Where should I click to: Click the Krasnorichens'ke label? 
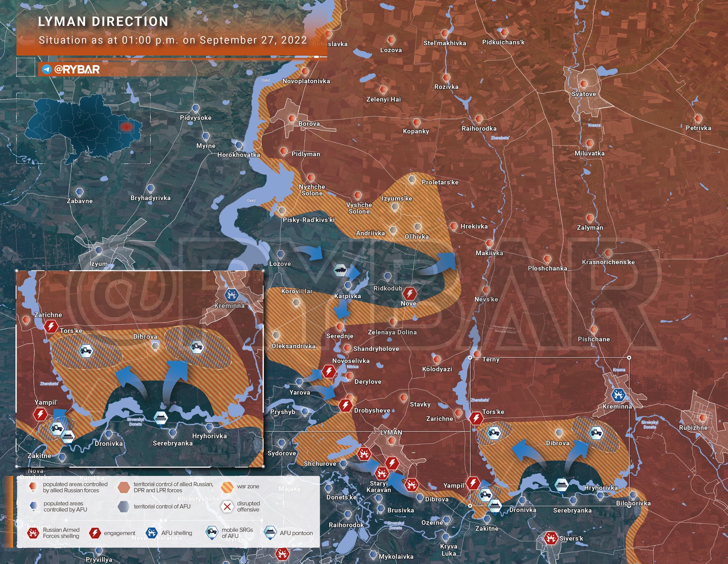tap(608, 262)
